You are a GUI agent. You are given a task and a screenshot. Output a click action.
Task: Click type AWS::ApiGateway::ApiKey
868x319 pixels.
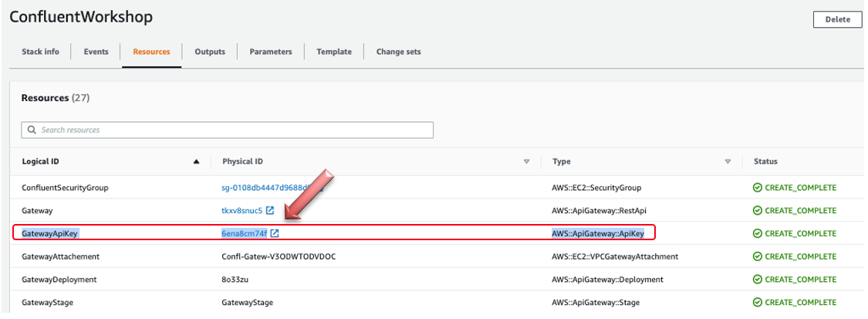598,234
